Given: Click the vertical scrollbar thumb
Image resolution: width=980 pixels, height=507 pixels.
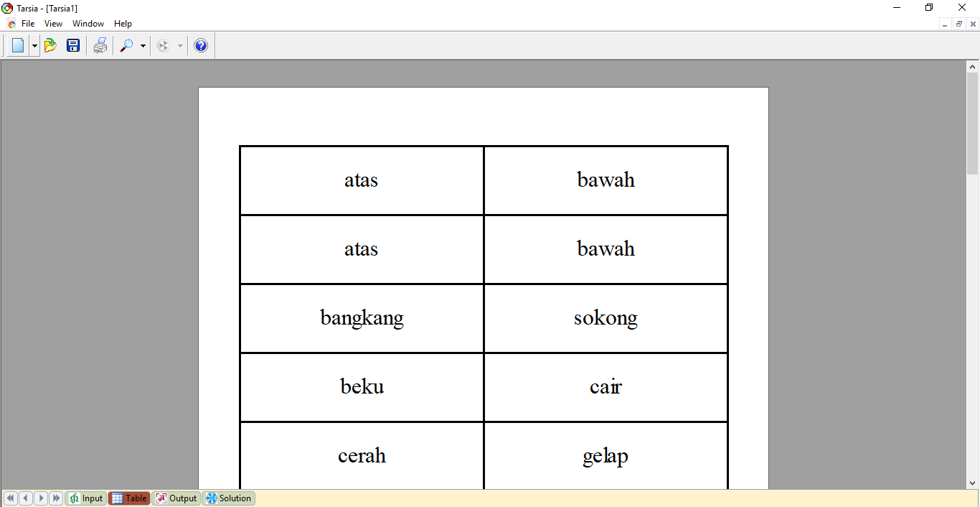Looking at the screenshot, I should [973, 124].
